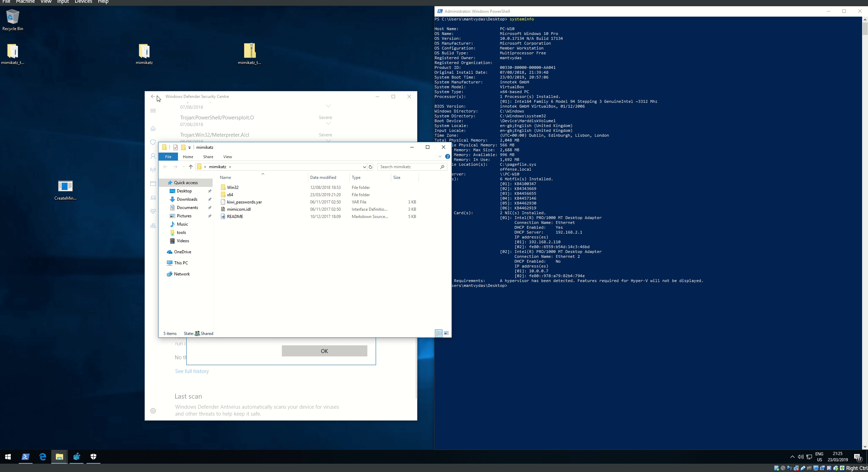Expand the Explorer ribbon chevron

[440, 157]
